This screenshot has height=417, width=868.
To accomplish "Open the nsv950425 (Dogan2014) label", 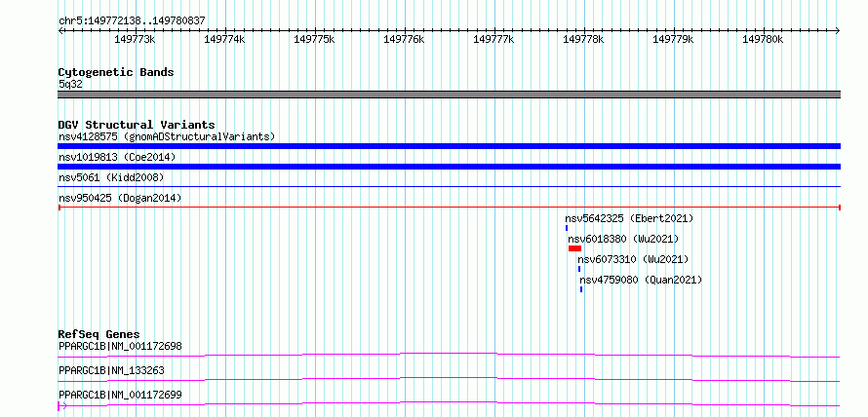I will [x=120, y=198].
